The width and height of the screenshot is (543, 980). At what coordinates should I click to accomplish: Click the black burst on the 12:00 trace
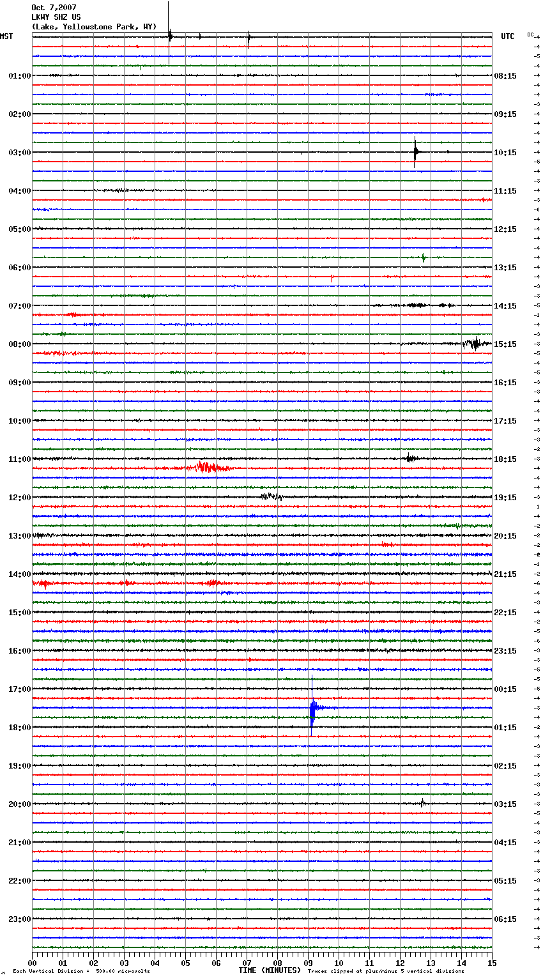[271, 496]
